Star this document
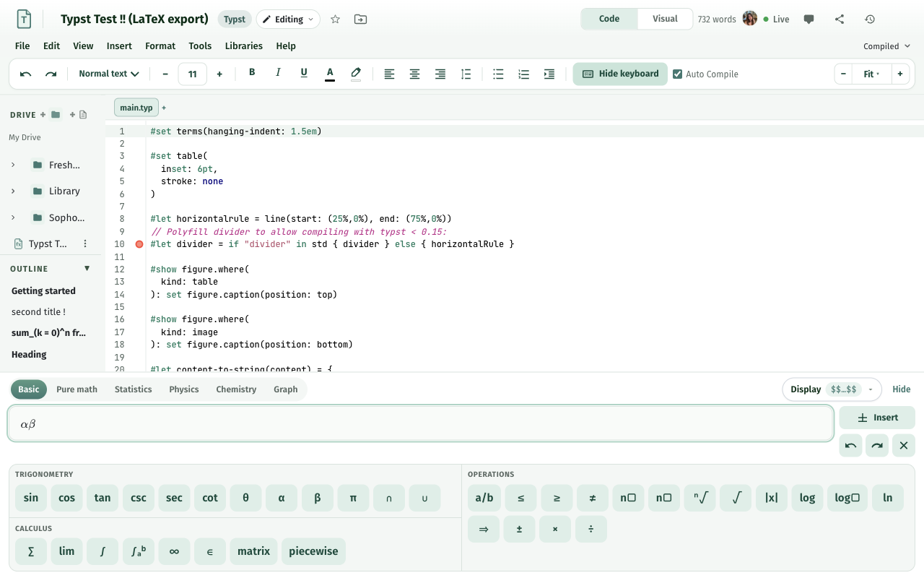924x578 pixels. coord(335,20)
